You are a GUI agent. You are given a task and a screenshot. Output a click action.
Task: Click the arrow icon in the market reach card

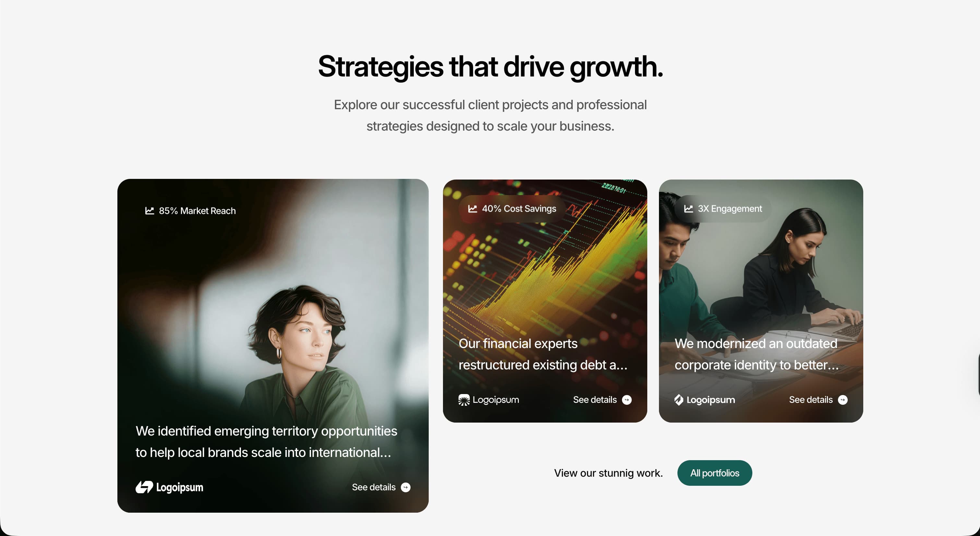tap(406, 487)
